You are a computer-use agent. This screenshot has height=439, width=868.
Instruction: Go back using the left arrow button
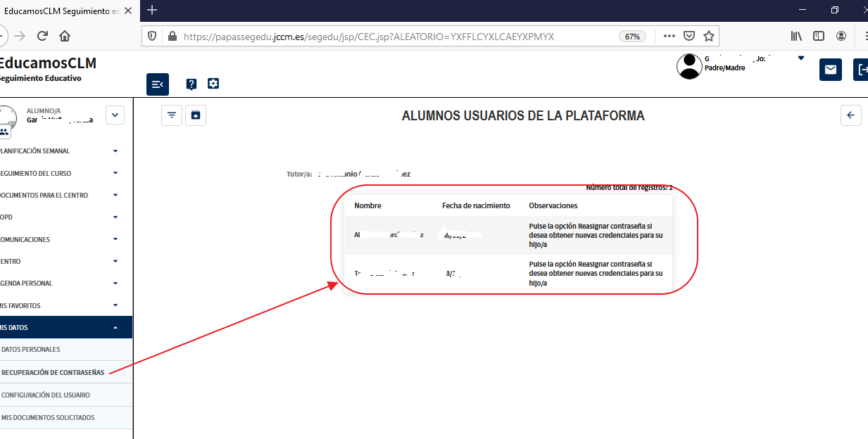(x=851, y=115)
